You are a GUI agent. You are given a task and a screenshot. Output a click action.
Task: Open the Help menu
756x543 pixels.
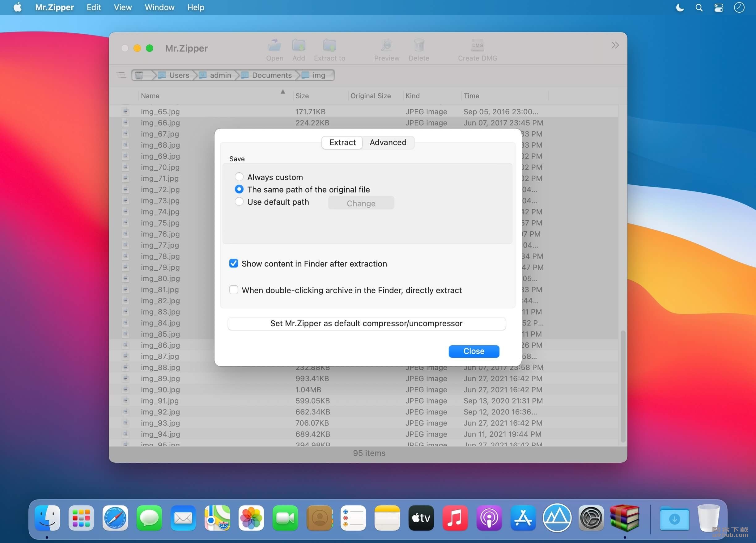click(196, 7)
